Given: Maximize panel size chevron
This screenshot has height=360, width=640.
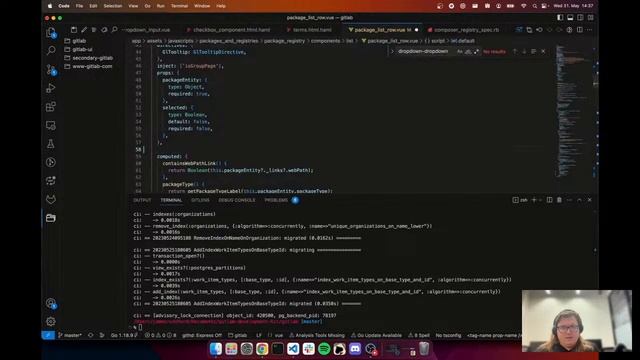Looking at the screenshot, I should (579, 200).
